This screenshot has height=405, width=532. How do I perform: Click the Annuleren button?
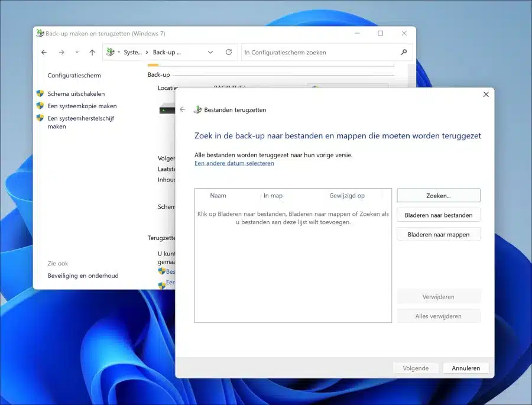tap(466, 368)
